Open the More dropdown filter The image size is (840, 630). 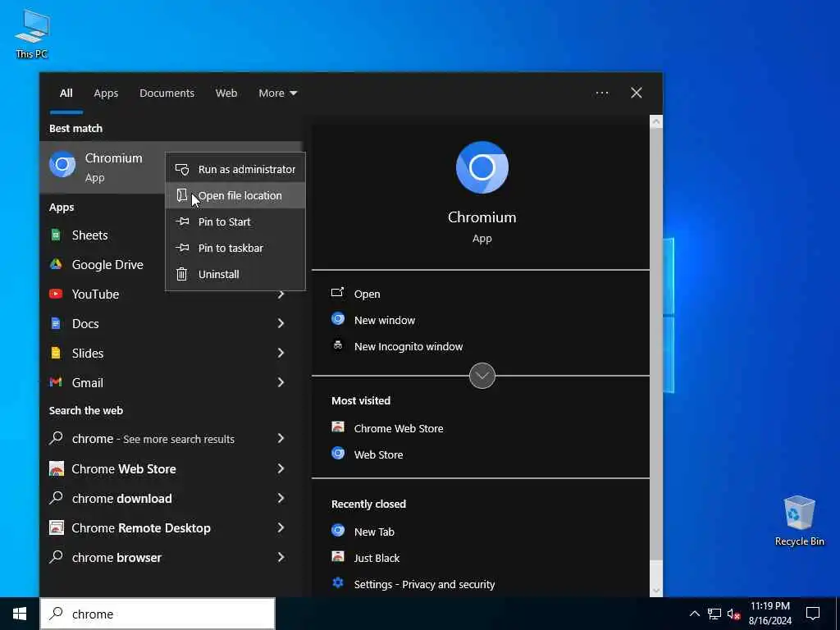(277, 94)
